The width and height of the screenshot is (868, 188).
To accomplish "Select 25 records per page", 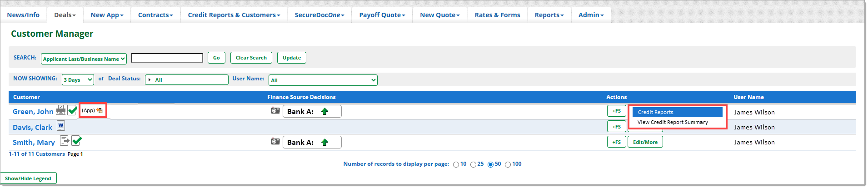I will click(473, 165).
